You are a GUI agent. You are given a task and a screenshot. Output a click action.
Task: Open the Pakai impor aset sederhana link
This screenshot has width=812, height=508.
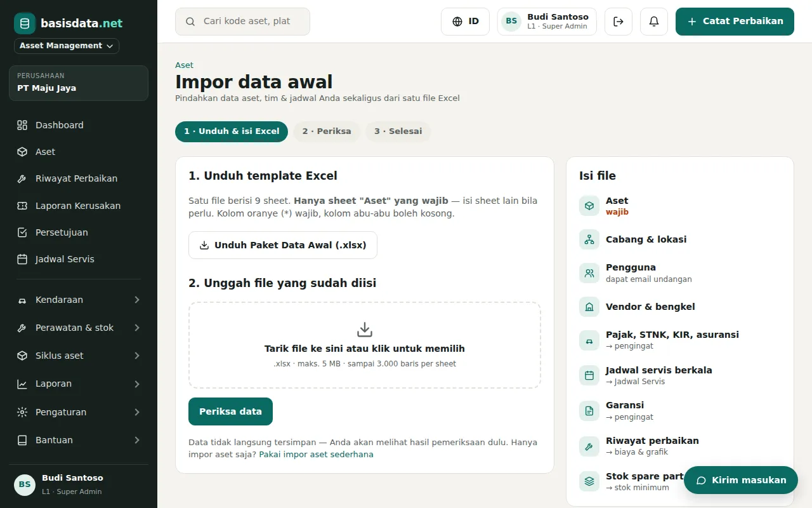pos(316,455)
